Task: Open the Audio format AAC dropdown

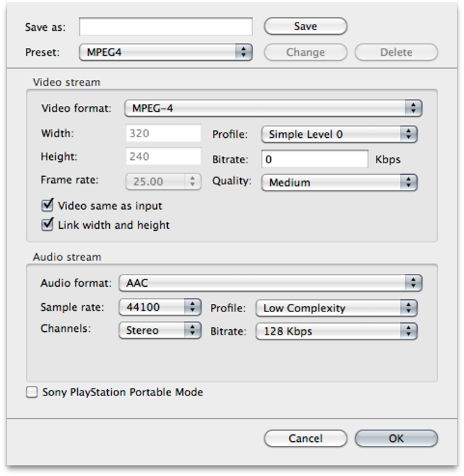Action: pos(270,283)
